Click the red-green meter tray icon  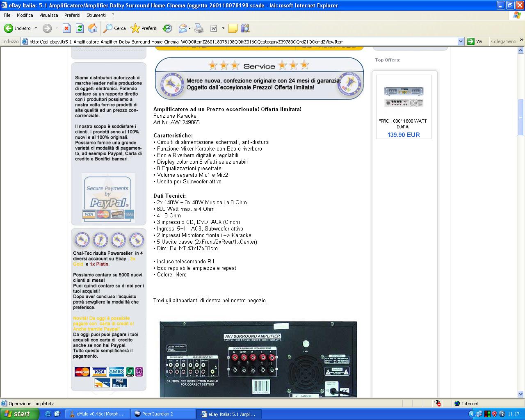[487, 414]
